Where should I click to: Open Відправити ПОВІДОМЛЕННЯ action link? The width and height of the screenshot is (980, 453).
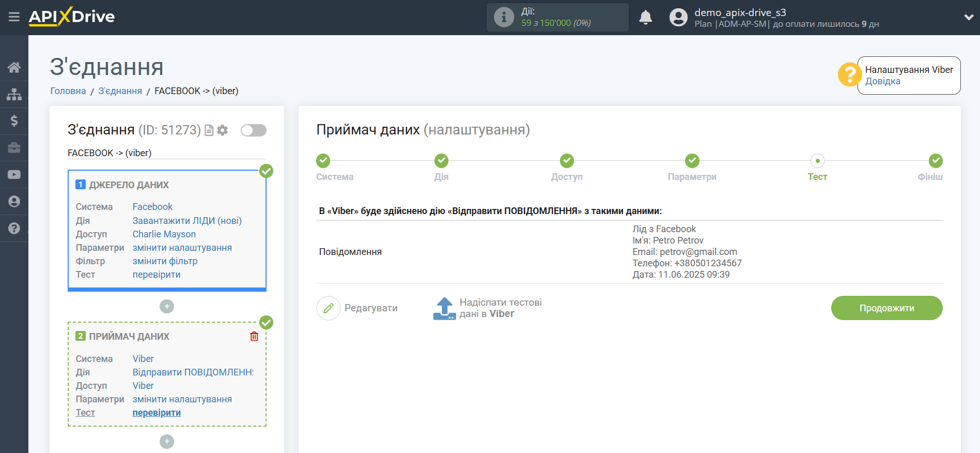coord(193,372)
